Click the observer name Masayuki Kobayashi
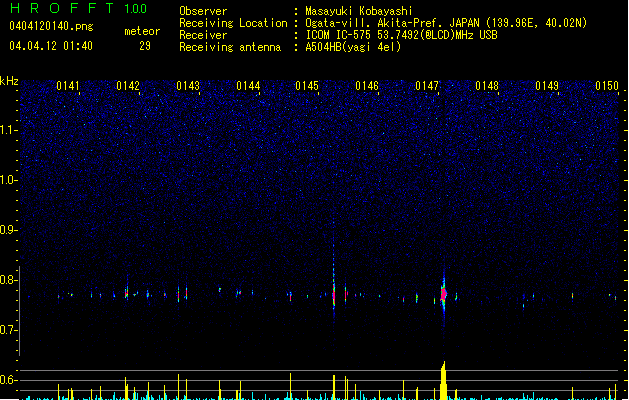The image size is (629, 400). (x=359, y=11)
